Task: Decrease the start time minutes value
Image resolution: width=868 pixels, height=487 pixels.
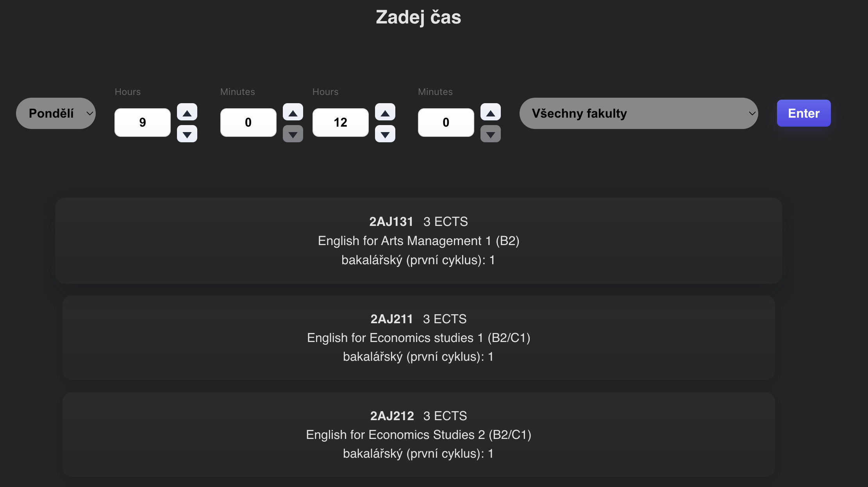Action: [x=293, y=134]
